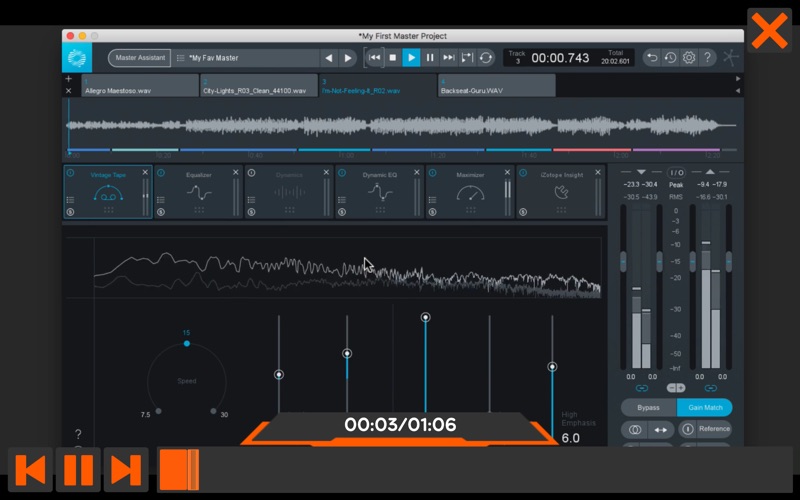The width and height of the screenshot is (800, 500).
Task: Click the stereo swap arrows icon
Action: tap(660, 430)
